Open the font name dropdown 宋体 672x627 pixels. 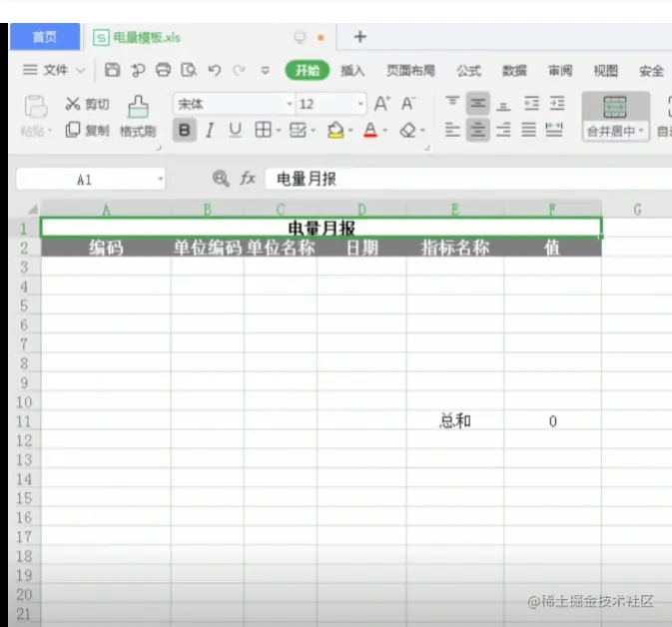click(290, 104)
